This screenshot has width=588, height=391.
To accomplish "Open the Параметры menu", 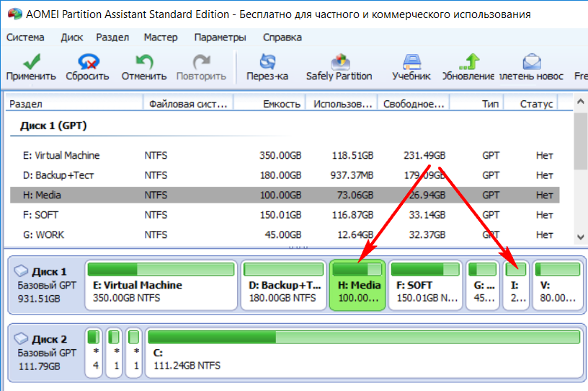I will (220, 38).
